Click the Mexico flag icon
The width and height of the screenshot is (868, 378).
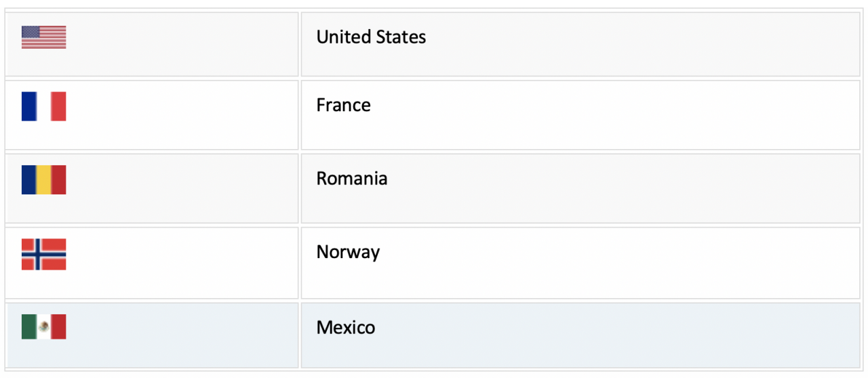tap(43, 327)
